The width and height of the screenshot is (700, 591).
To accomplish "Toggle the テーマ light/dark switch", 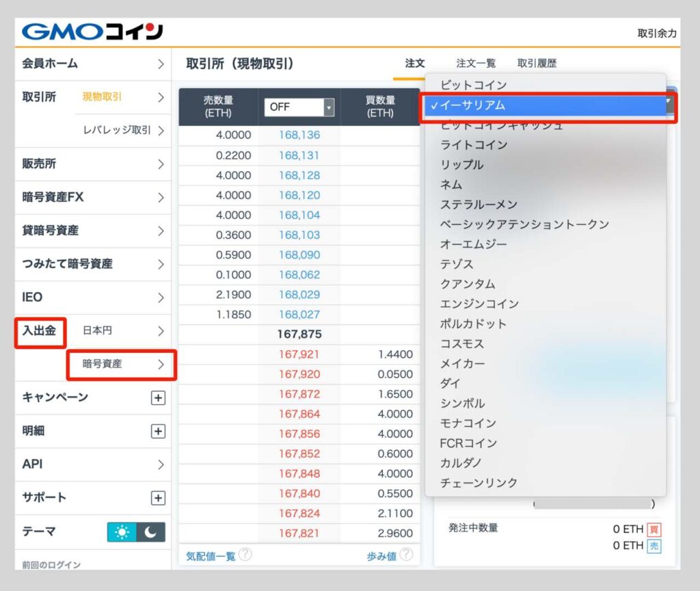I will [136, 531].
